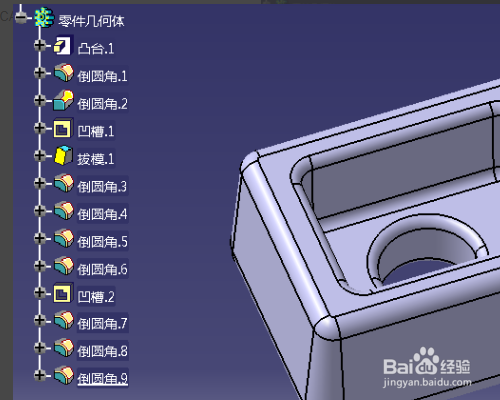Click the 倒圆角.5 fillet icon
The height and width of the screenshot is (400, 500).
point(64,238)
